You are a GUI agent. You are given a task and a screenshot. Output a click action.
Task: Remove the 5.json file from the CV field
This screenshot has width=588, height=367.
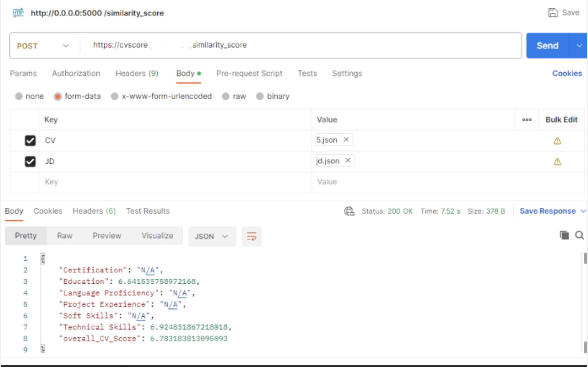click(346, 139)
